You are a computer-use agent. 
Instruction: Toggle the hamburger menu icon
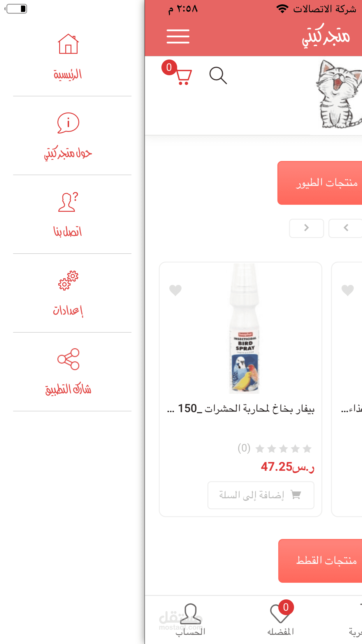178,36
